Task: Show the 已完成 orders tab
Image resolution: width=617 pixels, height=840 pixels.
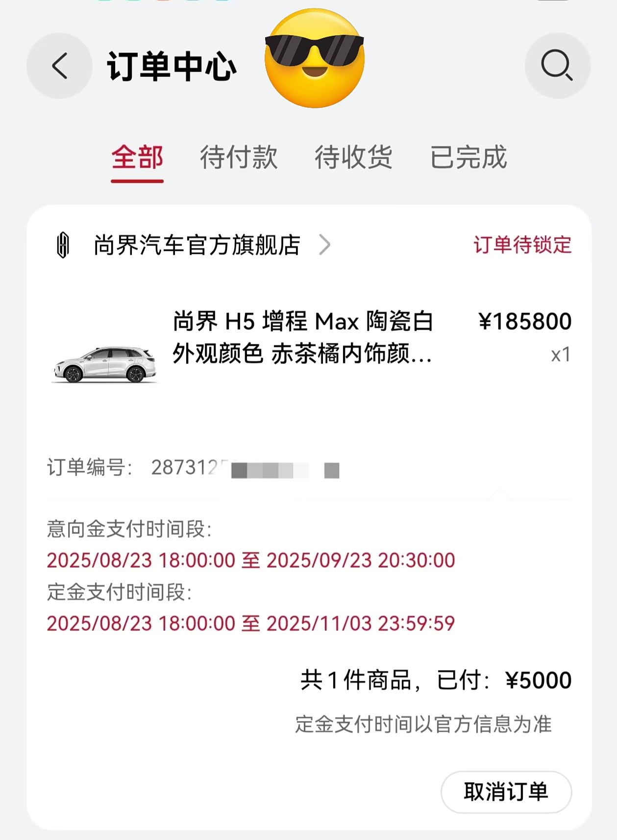Action: click(x=468, y=158)
